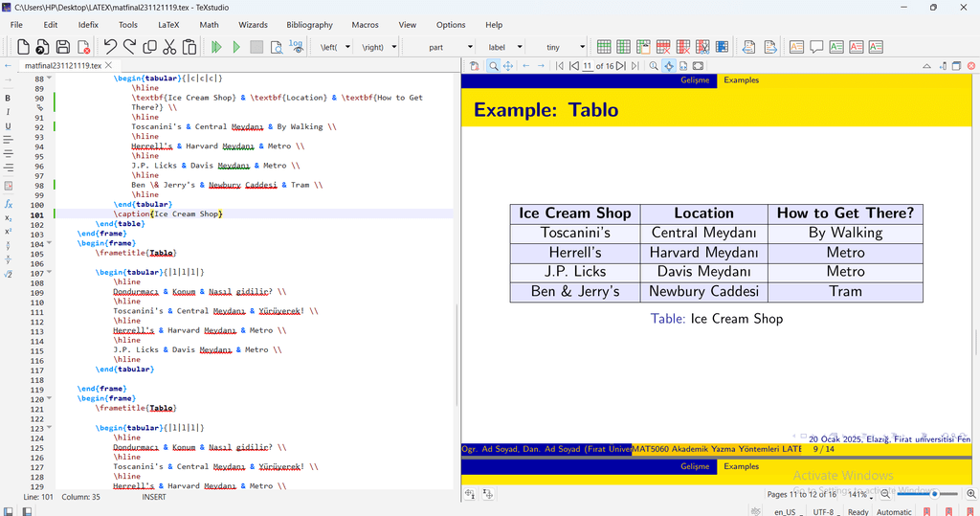Click the Copy icon in toolbar
The width and height of the screenshot is (980, 516).
[x=149, y=47]
